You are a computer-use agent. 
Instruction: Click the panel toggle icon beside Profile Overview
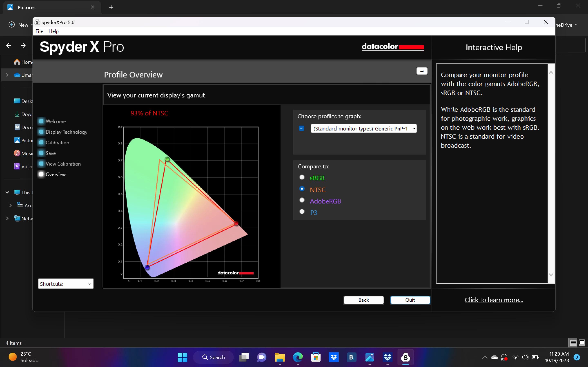click(422, 71)
